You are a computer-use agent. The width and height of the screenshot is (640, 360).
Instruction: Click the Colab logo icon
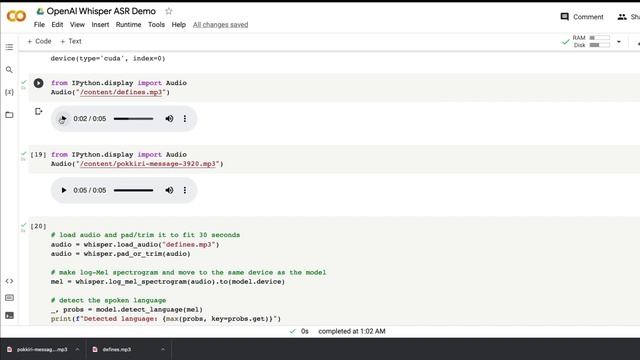pyautogui.click(x=16, y=16)
